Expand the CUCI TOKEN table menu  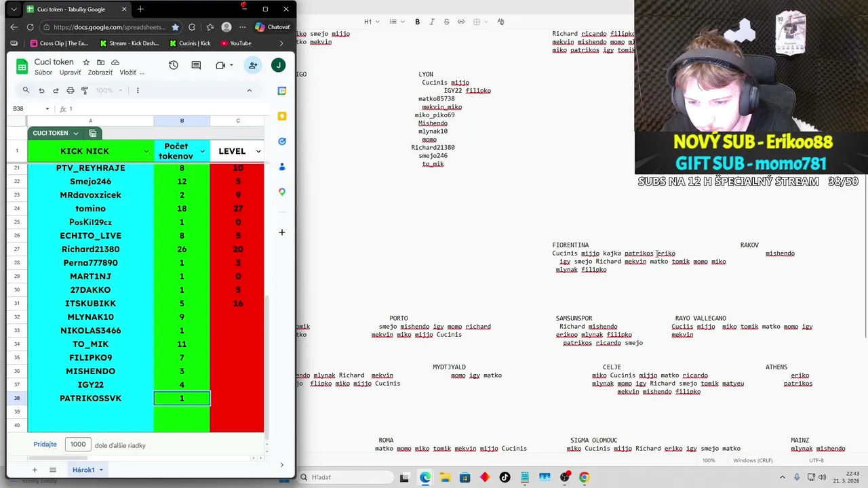(76, 134)
